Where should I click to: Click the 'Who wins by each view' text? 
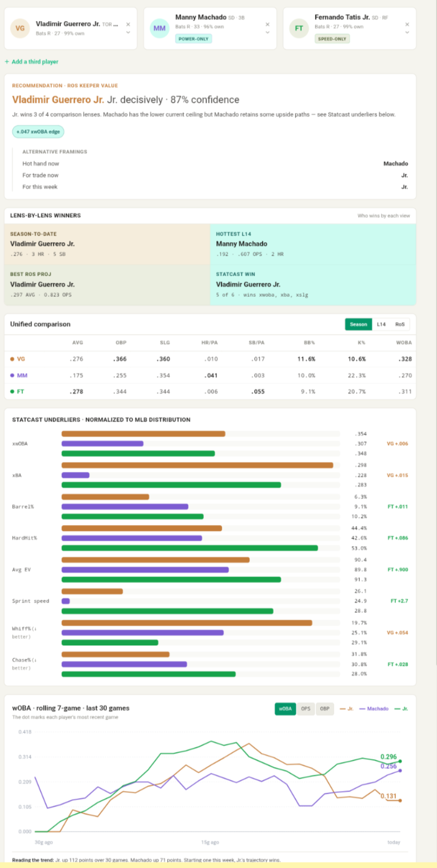tap(383, 216)
